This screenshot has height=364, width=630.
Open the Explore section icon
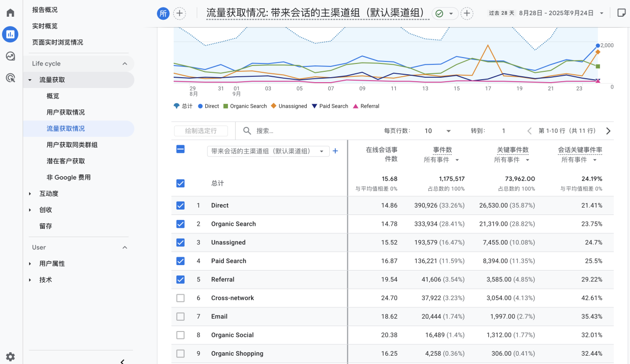click(x=10, y=56)
